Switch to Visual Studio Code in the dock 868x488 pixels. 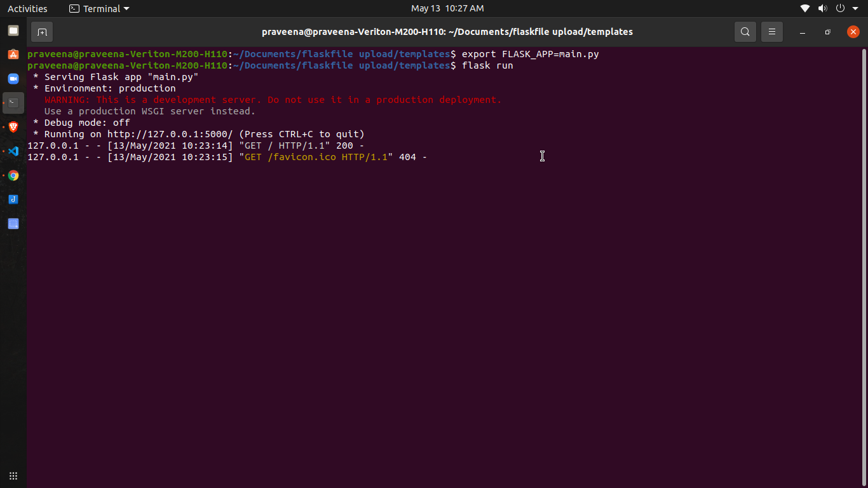click(13, 151)
